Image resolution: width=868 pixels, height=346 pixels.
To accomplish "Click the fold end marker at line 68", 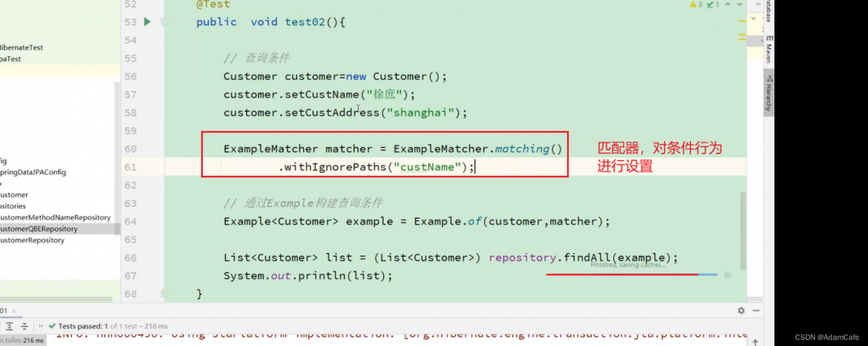I will tap(165, 293).
